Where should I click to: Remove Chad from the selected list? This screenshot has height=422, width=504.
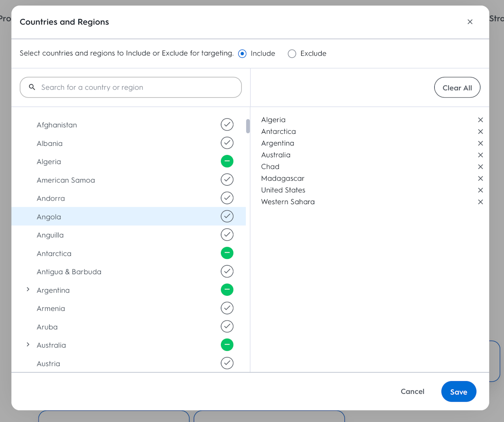pos(480,167)
